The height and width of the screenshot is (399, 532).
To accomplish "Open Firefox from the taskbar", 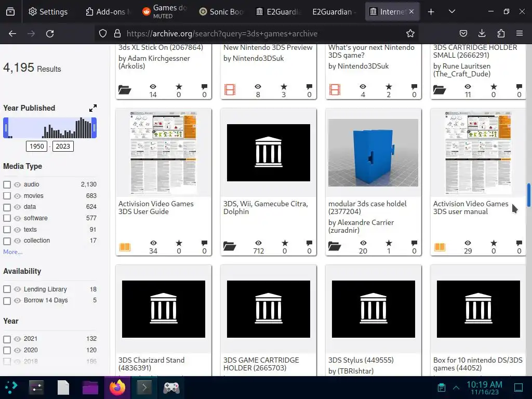I will tap(117, 387).
